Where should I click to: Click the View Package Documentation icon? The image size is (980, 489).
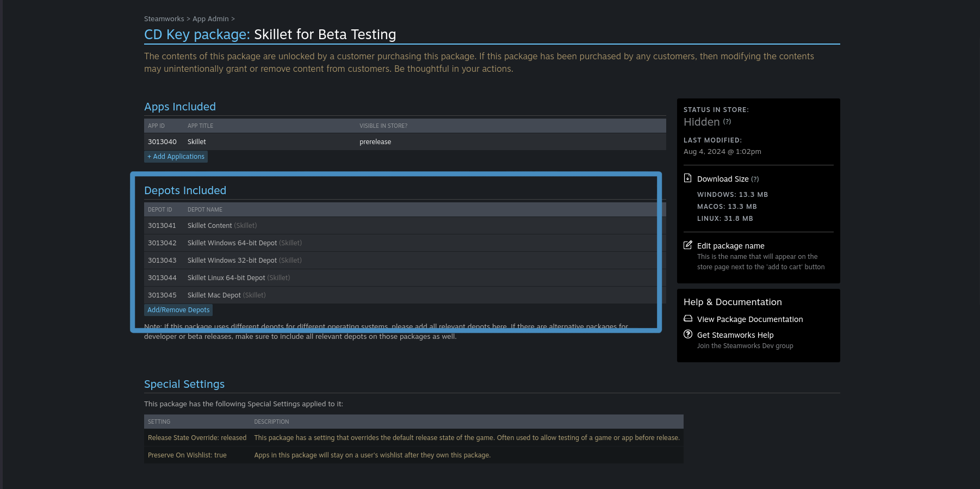(687, 319)
